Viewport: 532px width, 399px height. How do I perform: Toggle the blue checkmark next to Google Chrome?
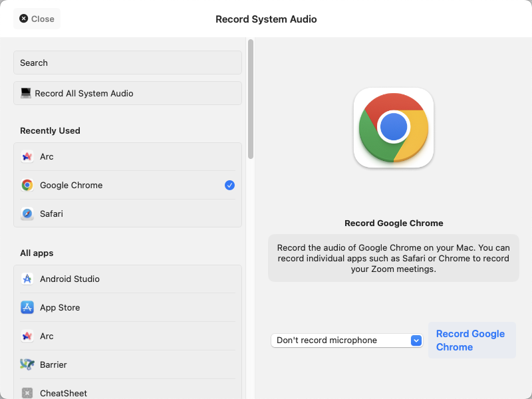pyautogui.click(x=229, y=186)
